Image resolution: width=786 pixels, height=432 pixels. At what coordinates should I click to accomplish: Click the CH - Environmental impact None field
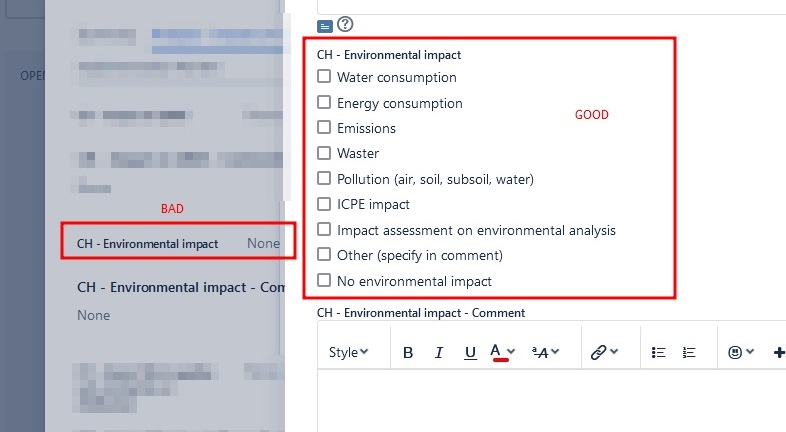178,244
